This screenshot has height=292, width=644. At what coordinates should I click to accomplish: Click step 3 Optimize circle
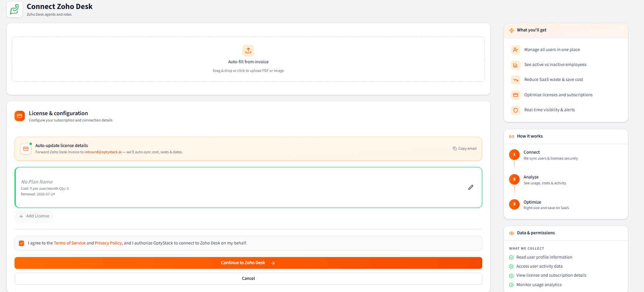514,204
